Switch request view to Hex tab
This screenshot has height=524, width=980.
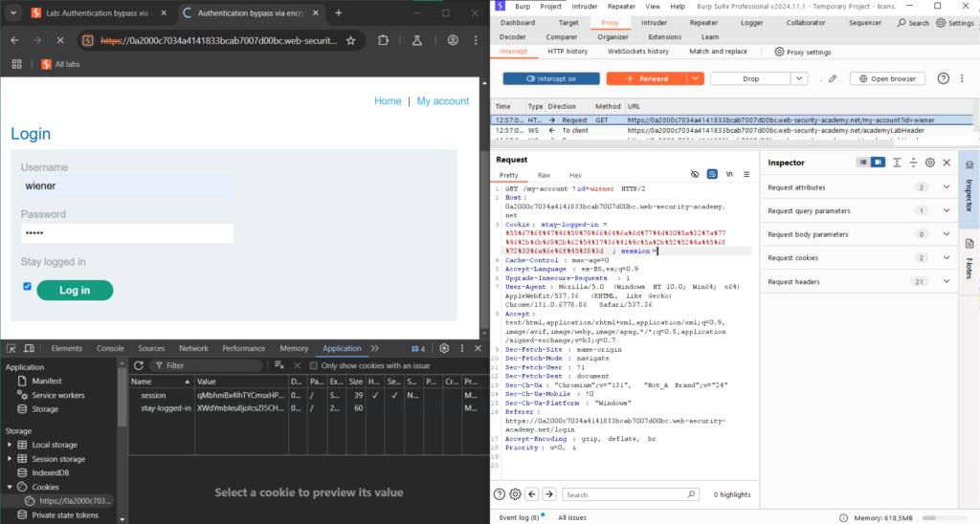[575, 175]
